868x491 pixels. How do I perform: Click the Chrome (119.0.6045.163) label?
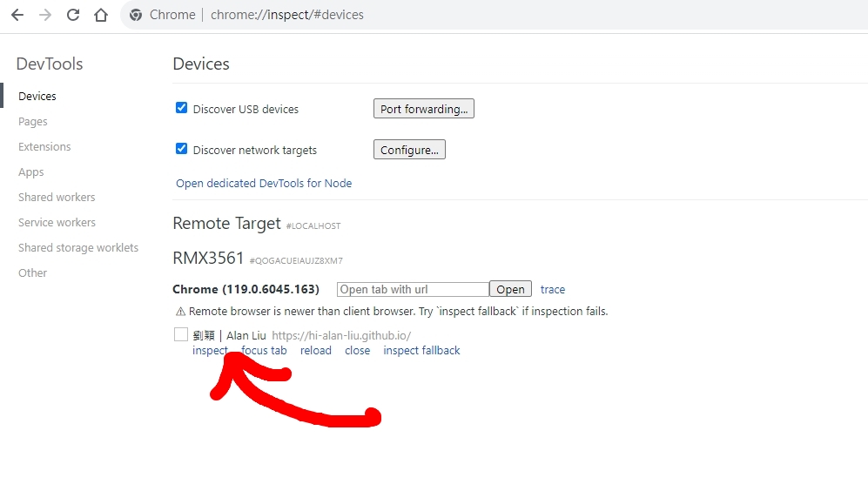point(246,290)
